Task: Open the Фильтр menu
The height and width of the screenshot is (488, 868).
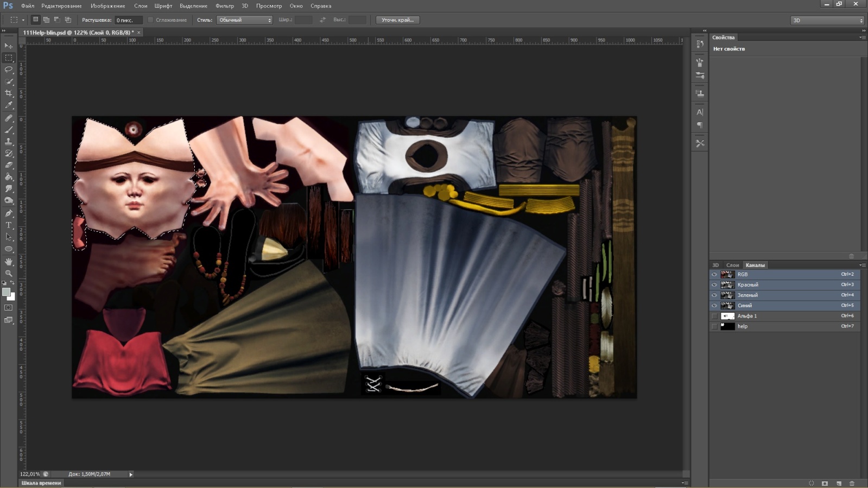Action: tap(225, 6)
